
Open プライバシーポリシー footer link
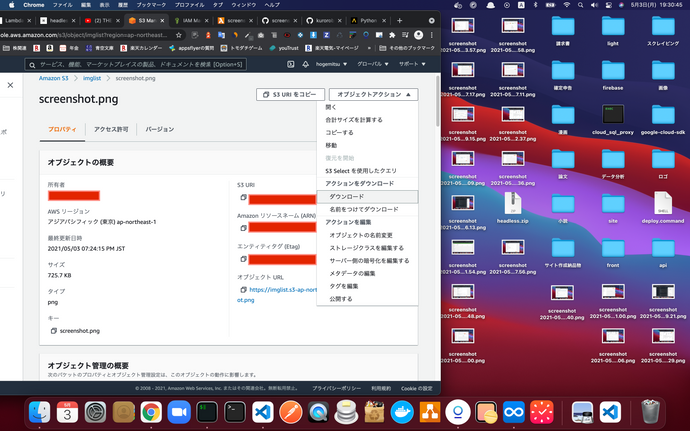pos(336,388)
